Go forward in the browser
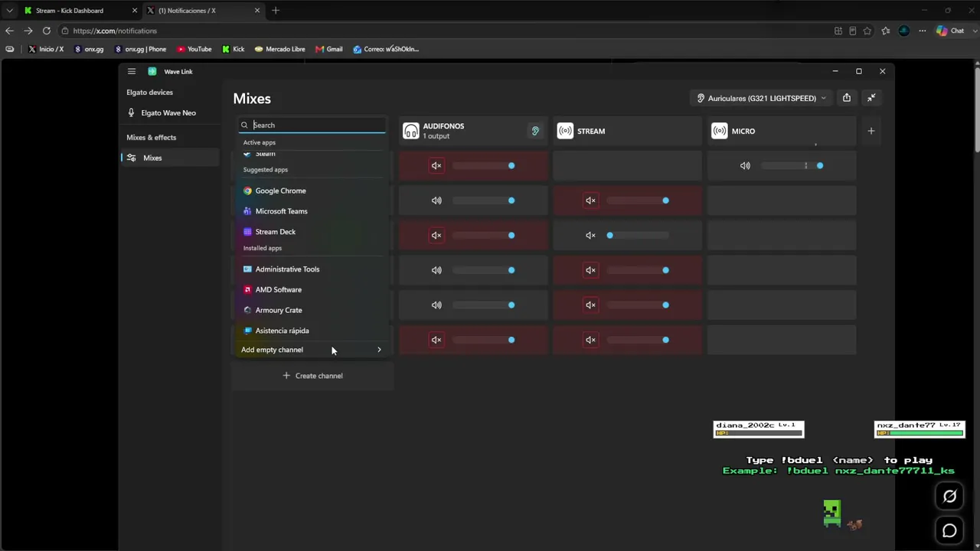Viewport: 980px width, 551px height. pyautogui.click(x=28, y=31)
